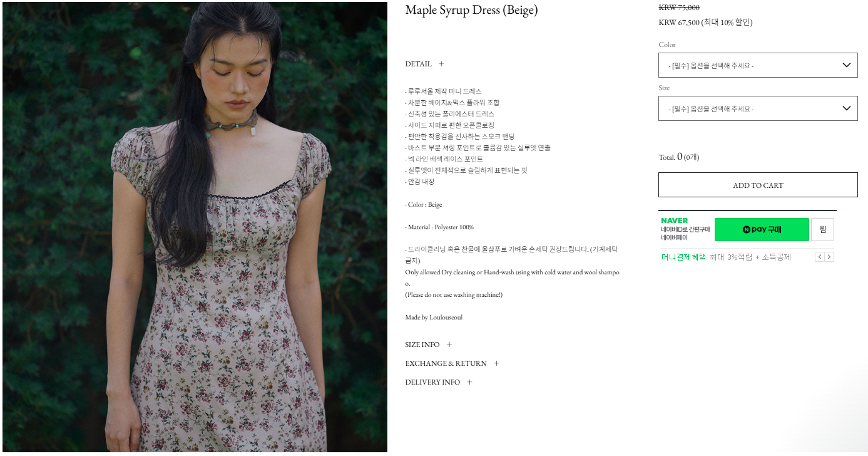Open the Size option dropdown
Screen dimensions: 868x456
pyautogui.click(x=758, y=108)
